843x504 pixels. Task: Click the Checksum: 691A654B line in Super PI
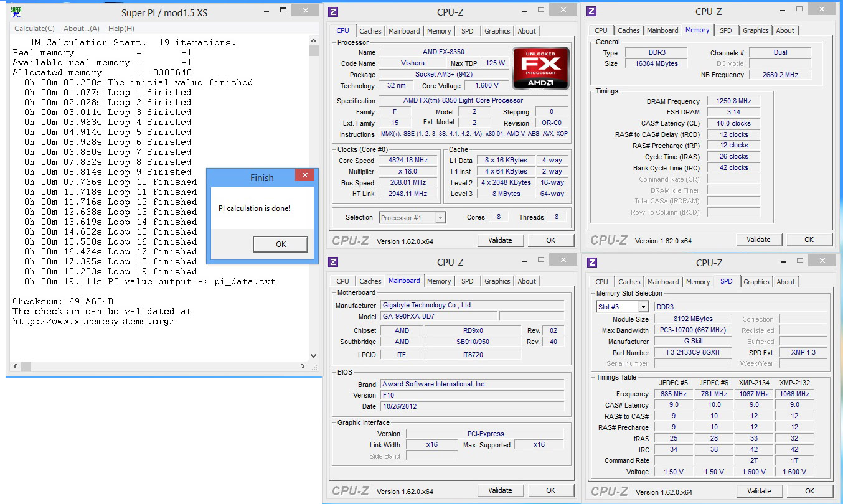pos(63,301)
